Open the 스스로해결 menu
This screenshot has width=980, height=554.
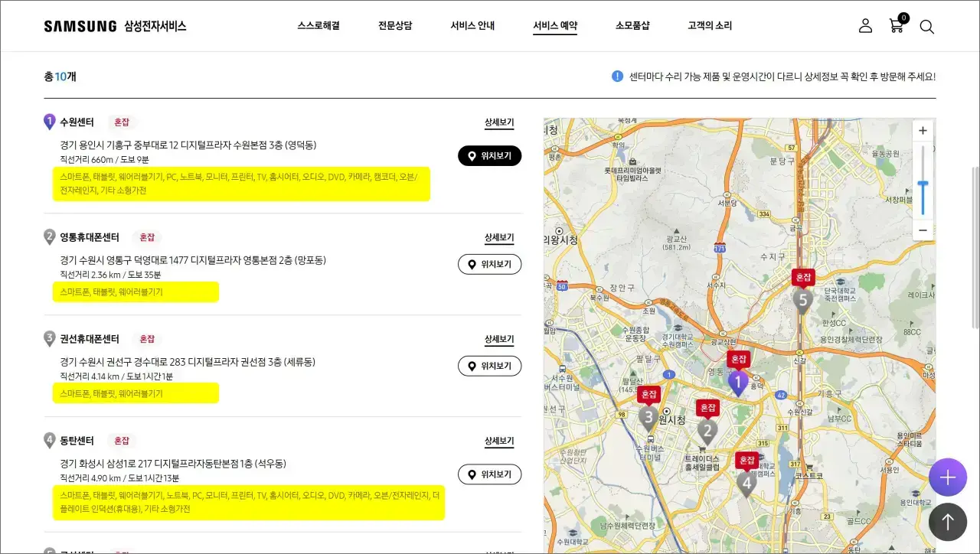point(318,26)
